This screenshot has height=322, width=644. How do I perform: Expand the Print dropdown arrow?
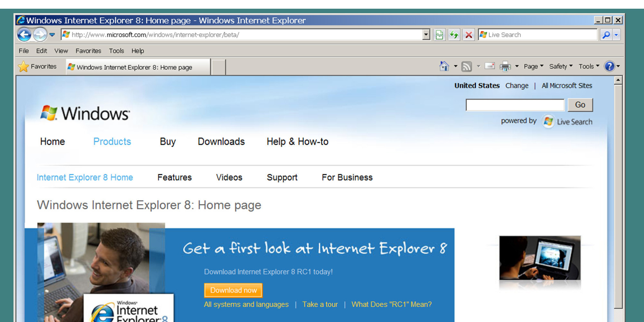pos(517,66)
